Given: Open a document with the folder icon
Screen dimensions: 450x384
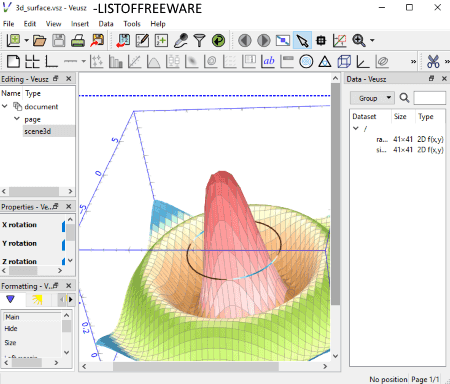Looking at the screenshot, I should click(39, 41).
